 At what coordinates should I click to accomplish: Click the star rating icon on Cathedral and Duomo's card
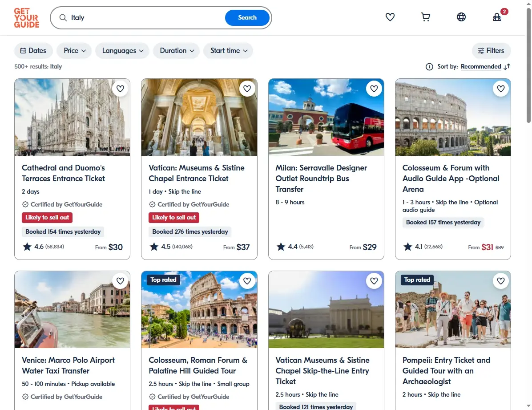pyautogui.click(x=27, y=247)
